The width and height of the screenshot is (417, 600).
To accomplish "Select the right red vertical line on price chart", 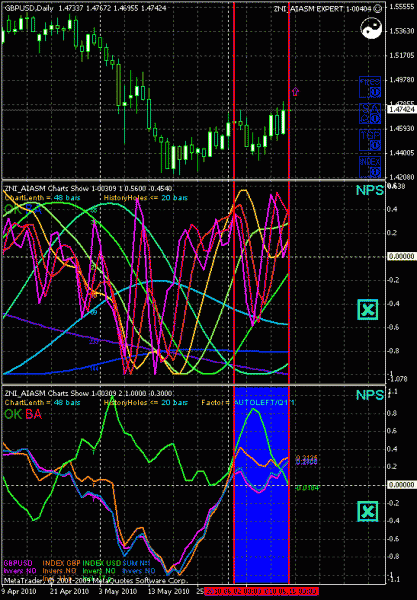I will (288, 90).
